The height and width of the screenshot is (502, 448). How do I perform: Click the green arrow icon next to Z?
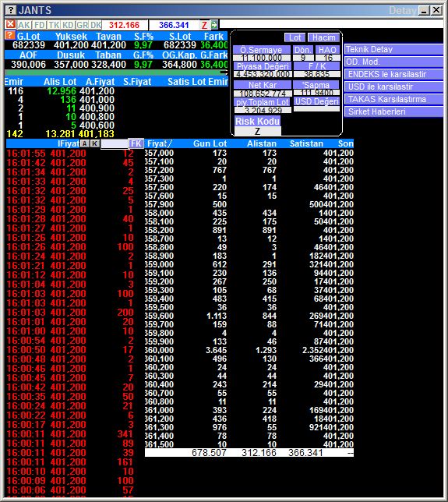point(214,25)
